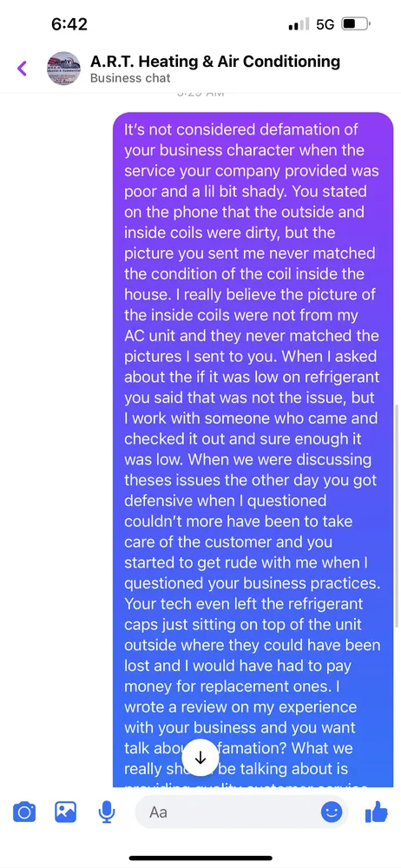Viewport: 401px width, 868px height.
Task: Tap the 6:42 clock in the status bar
Action: point(69,24)
